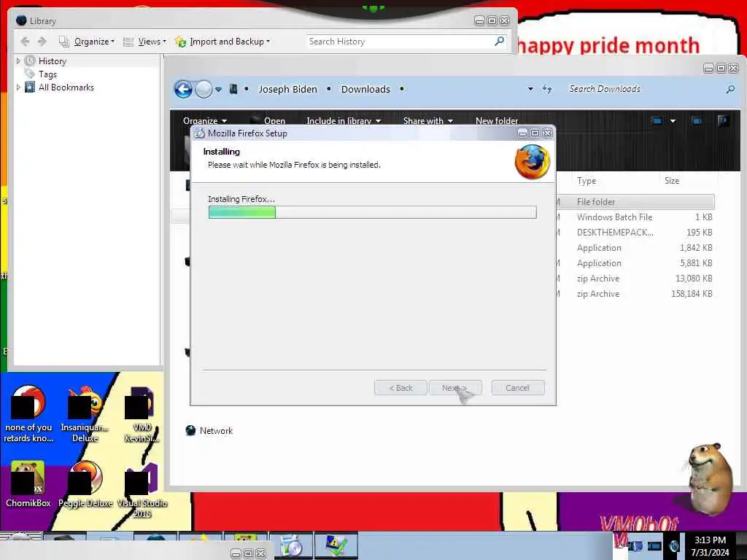Click the Library window back arrow

(x=25, y=42)
